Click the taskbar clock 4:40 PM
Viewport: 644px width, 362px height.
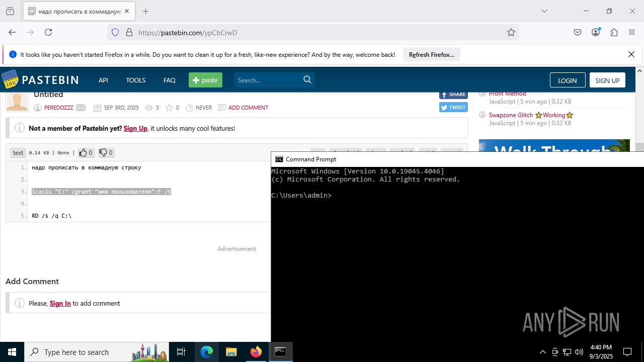tap(601, 347)
